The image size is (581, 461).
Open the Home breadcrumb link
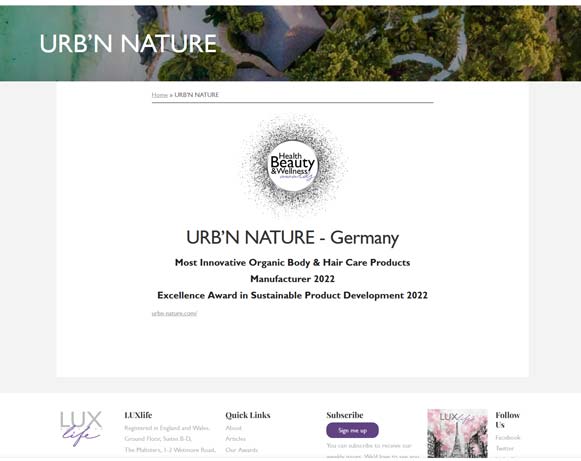coord(160,95)
